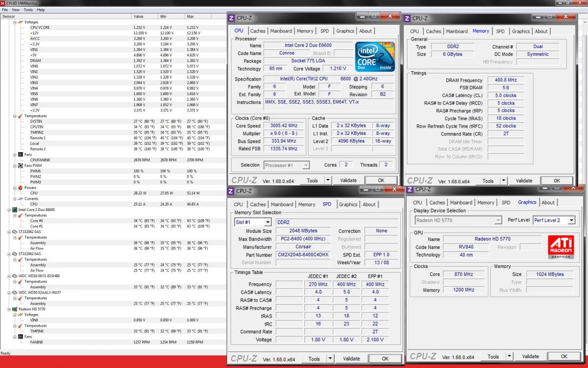Screen dimensions: 588x368
Task: Open the View menu in HWMonitor
Action: (x=16, y=10)
